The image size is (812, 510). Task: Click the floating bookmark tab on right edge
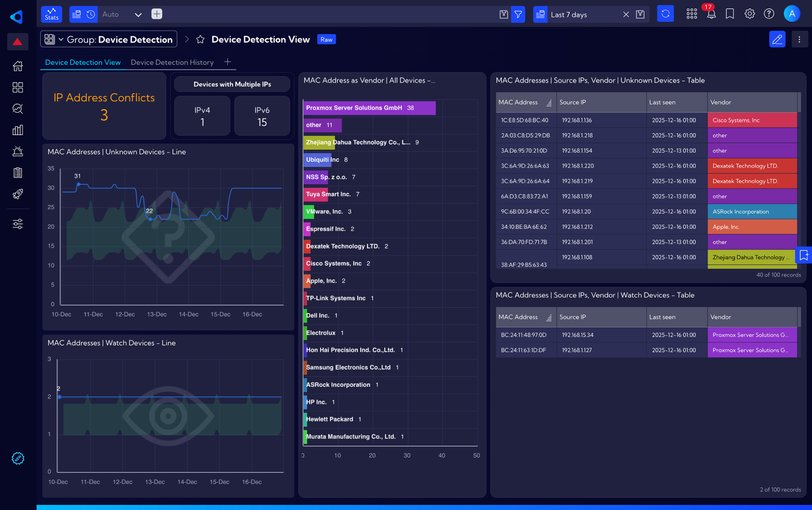click(x=804, y=255)
